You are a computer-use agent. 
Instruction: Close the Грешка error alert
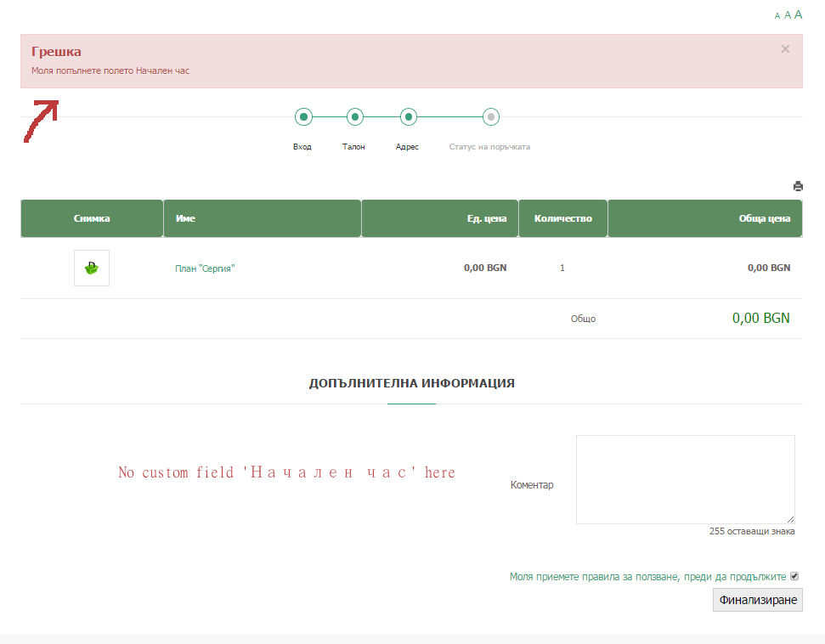(x=785, y=49)
